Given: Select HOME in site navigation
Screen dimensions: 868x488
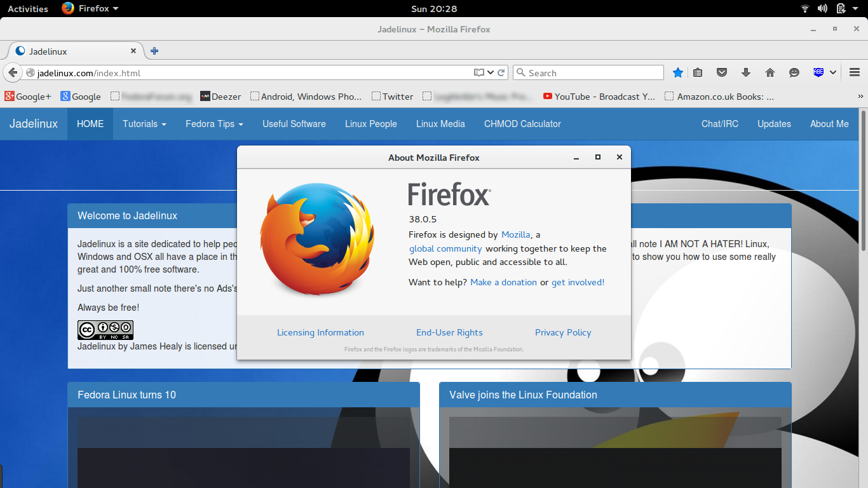Looking at the screenshot, I should click(90, 124).
